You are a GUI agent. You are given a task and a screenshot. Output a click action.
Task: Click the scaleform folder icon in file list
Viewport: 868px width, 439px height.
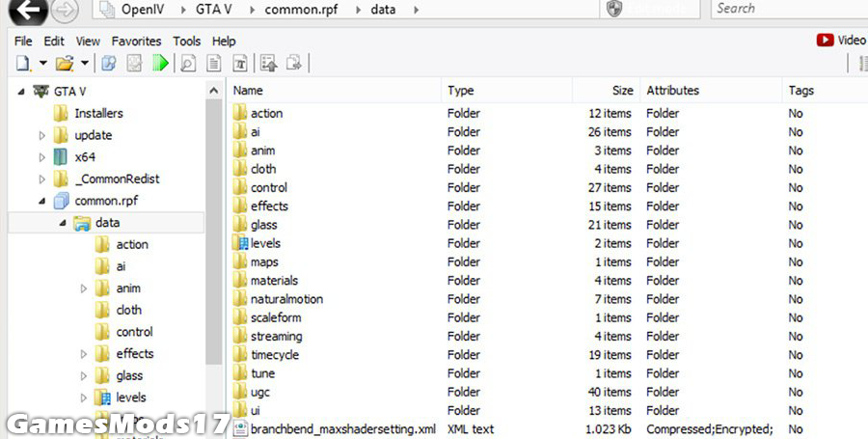click(240, 317)
